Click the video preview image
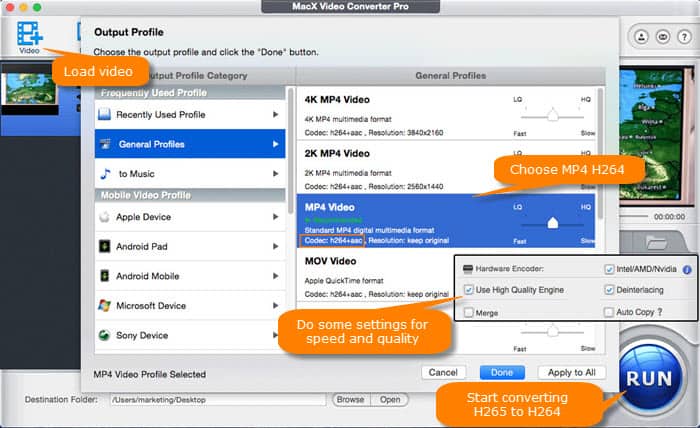 656,136
